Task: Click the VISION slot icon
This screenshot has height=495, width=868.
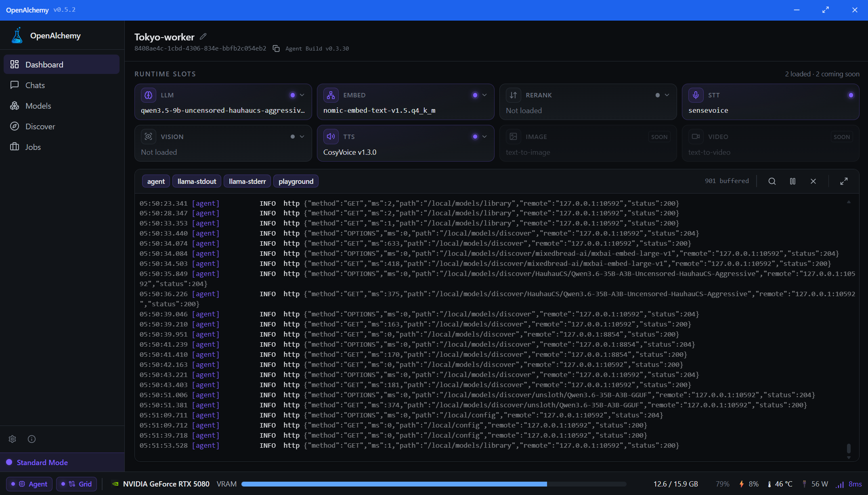Action: [149, 137]
